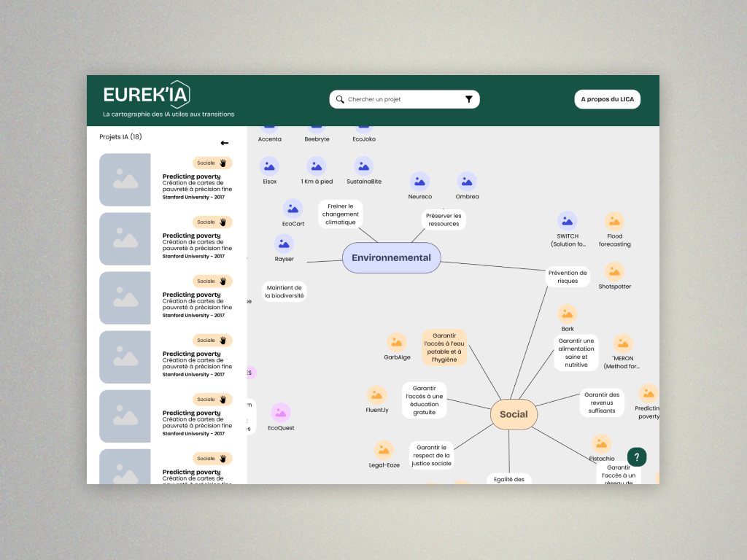Open the second Predicting poverty card thumbnail
This screenshot has width=747, height=560.
[125, 238]
